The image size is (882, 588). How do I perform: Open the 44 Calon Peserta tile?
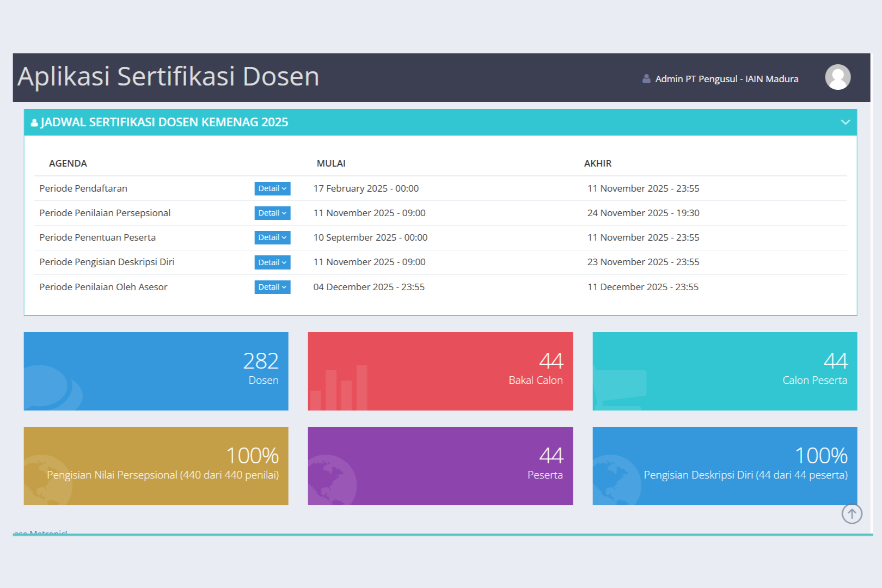tap(725, 371)
